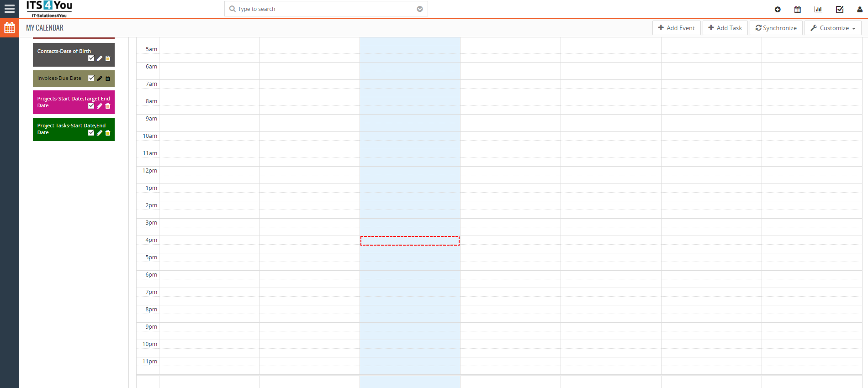Open the calendar icon in top bar
Screen dimensions: 868x388
798,9
